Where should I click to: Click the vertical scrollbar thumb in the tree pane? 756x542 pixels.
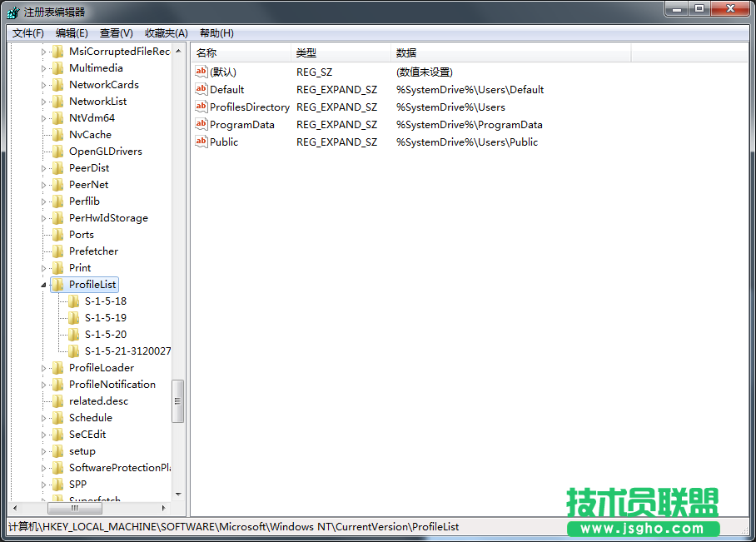tap(177, 400)
